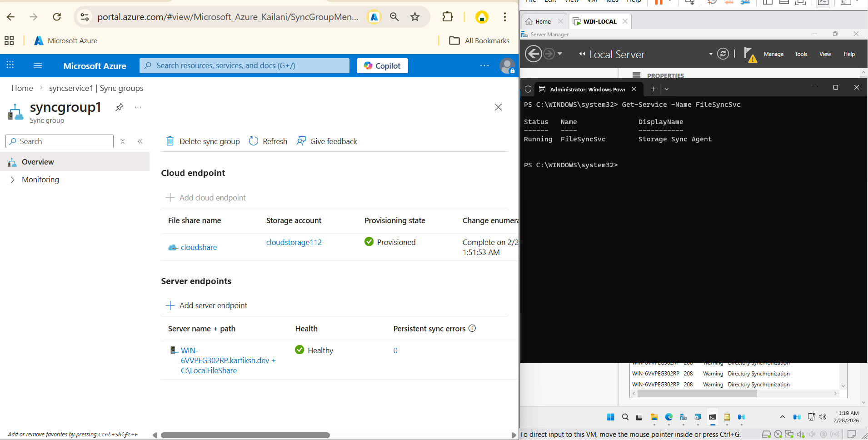Viewport: 868px width, 440px height.
Task: Open the All Bookmarks folder
Action: pyautogui.click(x=479, y=40)
